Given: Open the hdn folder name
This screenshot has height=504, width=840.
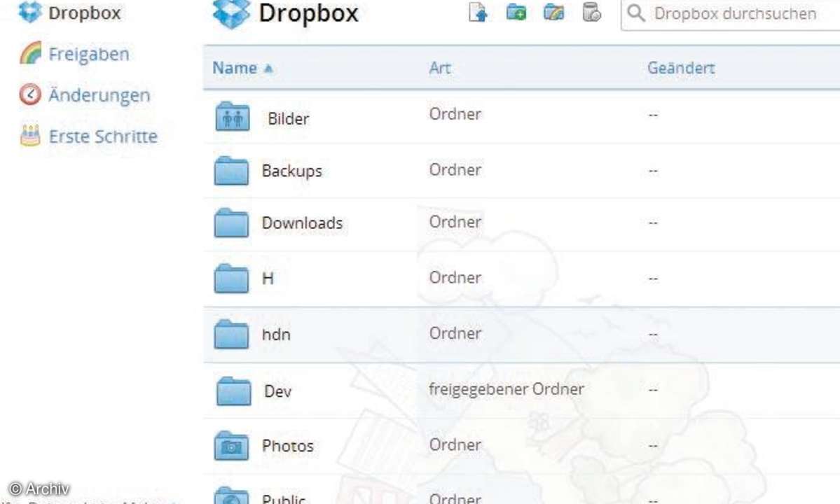Looking at the screenshot, I should click(x=276, y=335).
